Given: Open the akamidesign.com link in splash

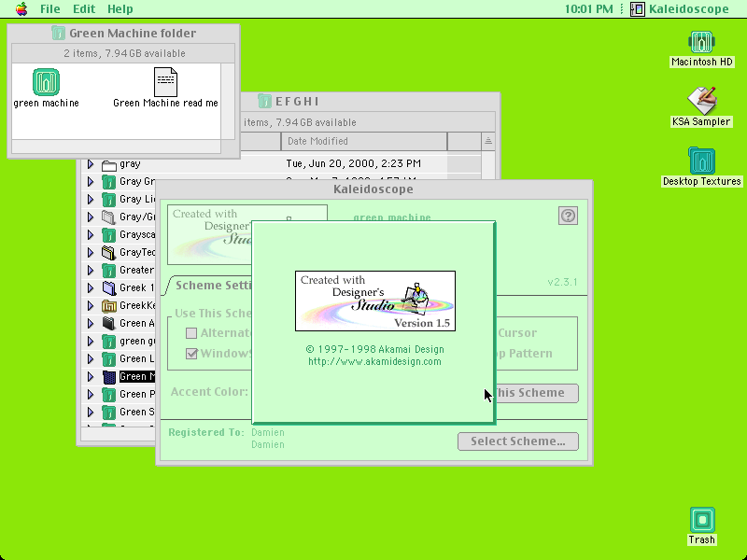Looking at the screenshot, I should (374, 361).
